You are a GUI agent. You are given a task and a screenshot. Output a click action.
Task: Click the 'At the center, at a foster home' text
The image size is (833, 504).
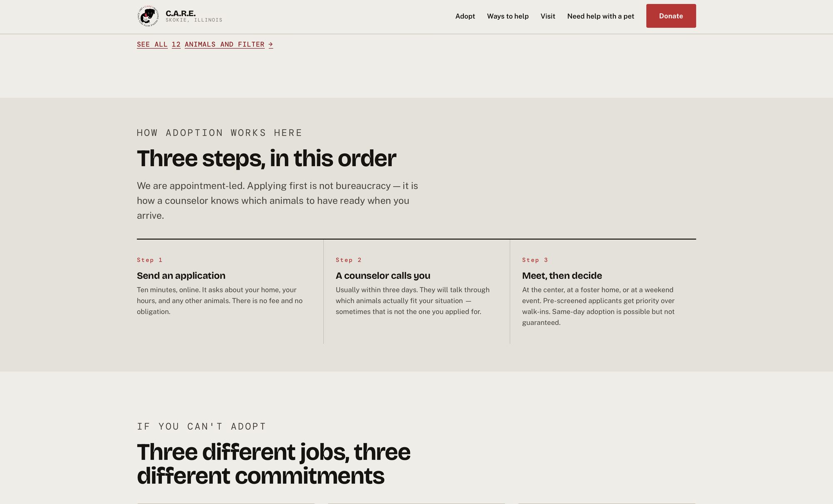pos(599,306)
